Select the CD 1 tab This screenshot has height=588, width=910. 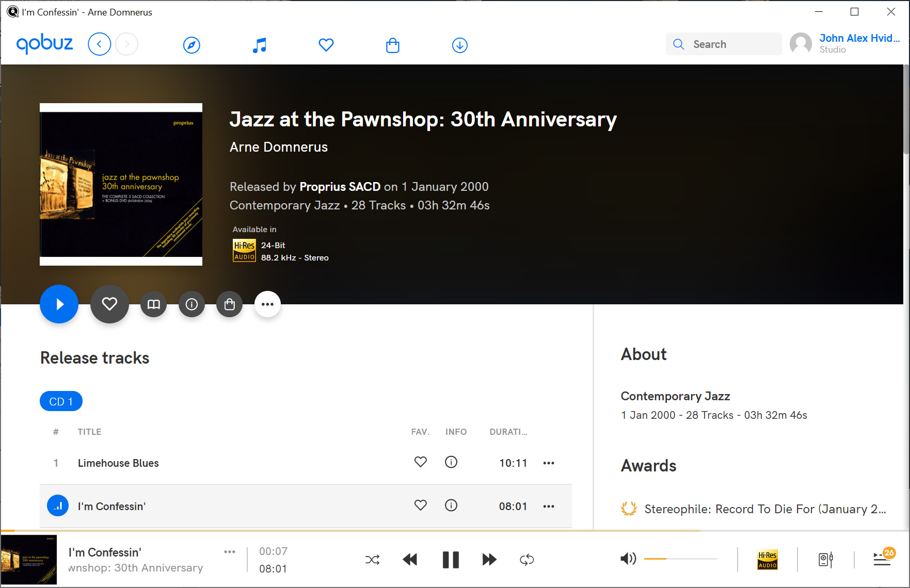coord(61,401)
